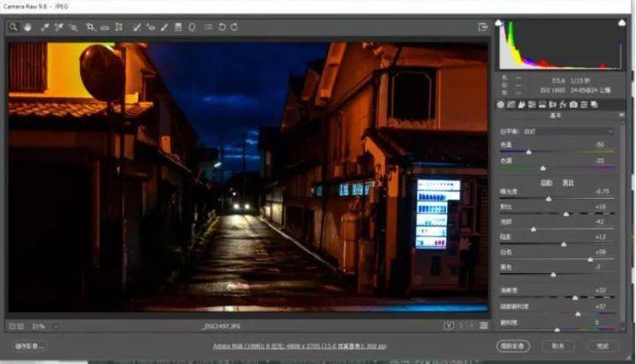Click the Cancel button

tap(558, 346)
